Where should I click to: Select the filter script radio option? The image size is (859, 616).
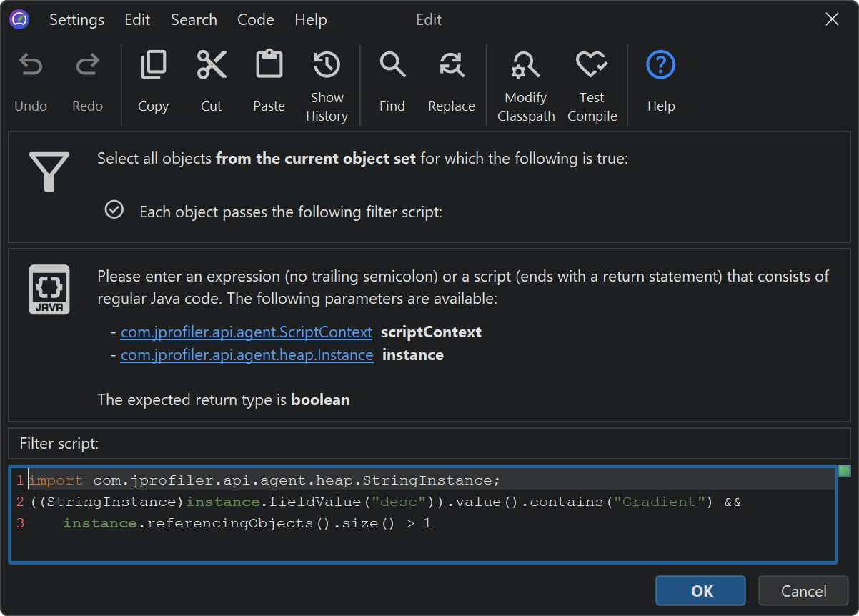pos(114,210)
